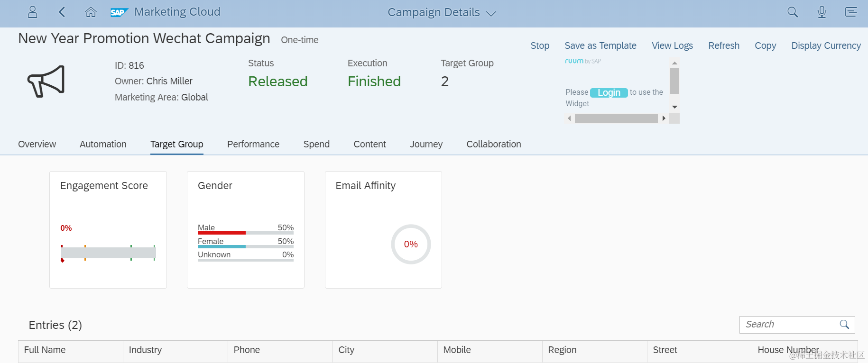Click the Male gender bar

(246, 233)
